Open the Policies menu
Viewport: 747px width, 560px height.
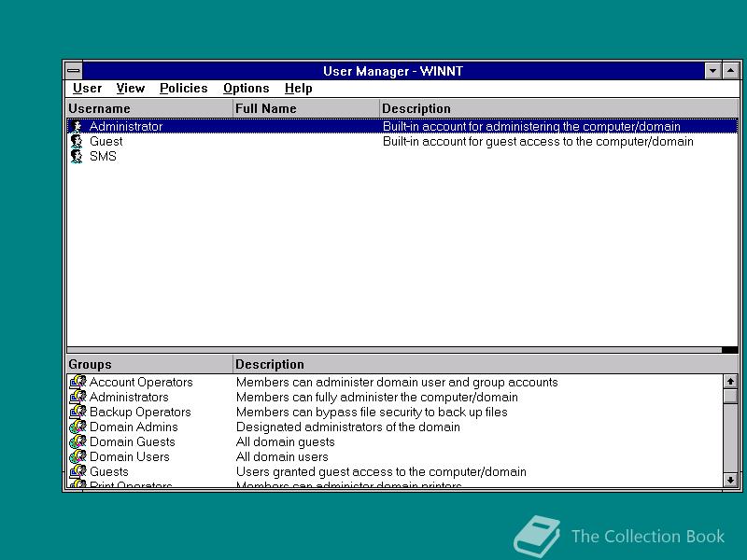click(x=183, y=88)
